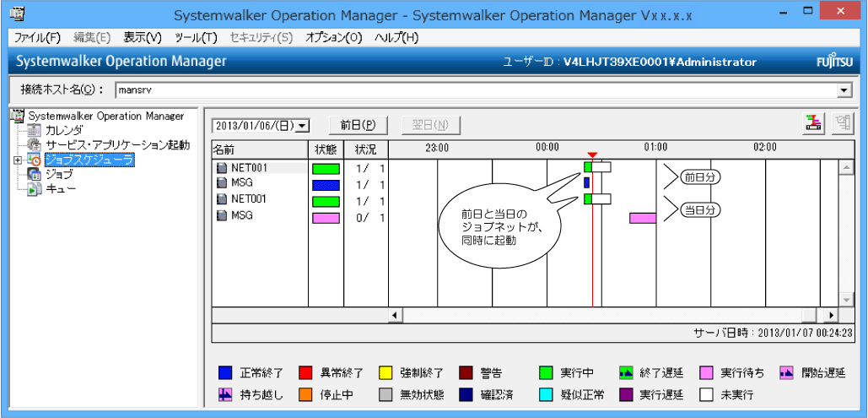Open the ヘルプ(H) menu
Image resolution: width=868 pixels, height=418 pixels.
396,38
